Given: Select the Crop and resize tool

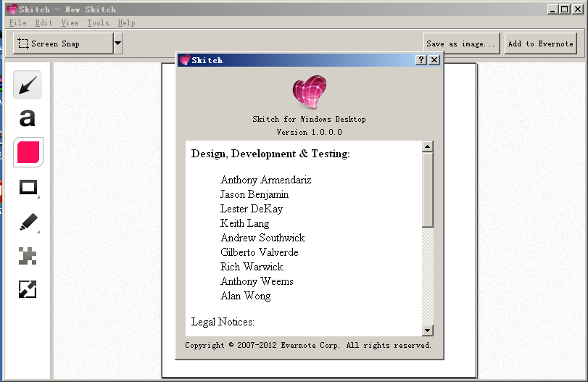Looking at the screenshot, I should (x=28, y=289).
